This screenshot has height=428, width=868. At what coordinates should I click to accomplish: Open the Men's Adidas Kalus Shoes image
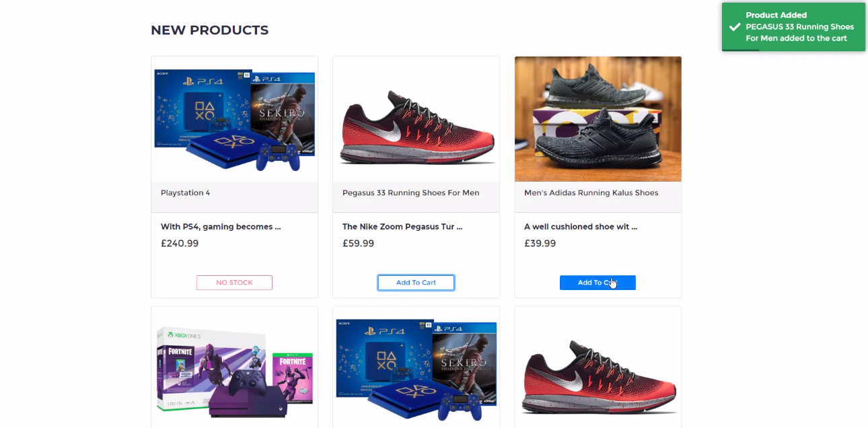click(598, 118)
